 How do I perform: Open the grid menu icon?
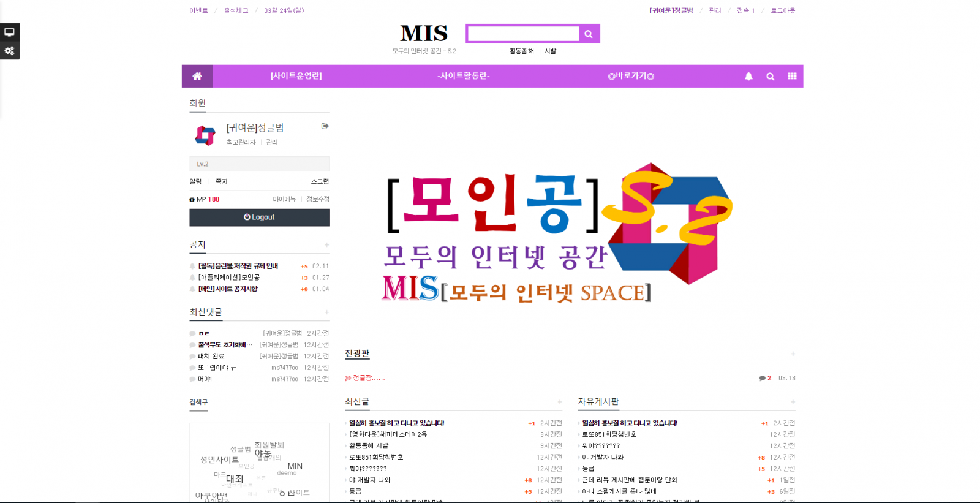click(x=792, y=76)
